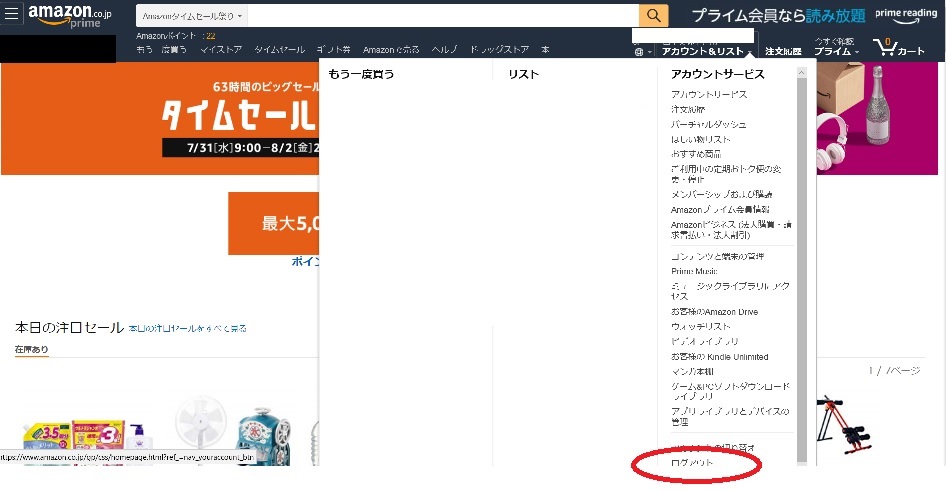Viewport: 946px width, 491px height.
Task: Click the orange magnifier search button
Action: tap(653, 16)
